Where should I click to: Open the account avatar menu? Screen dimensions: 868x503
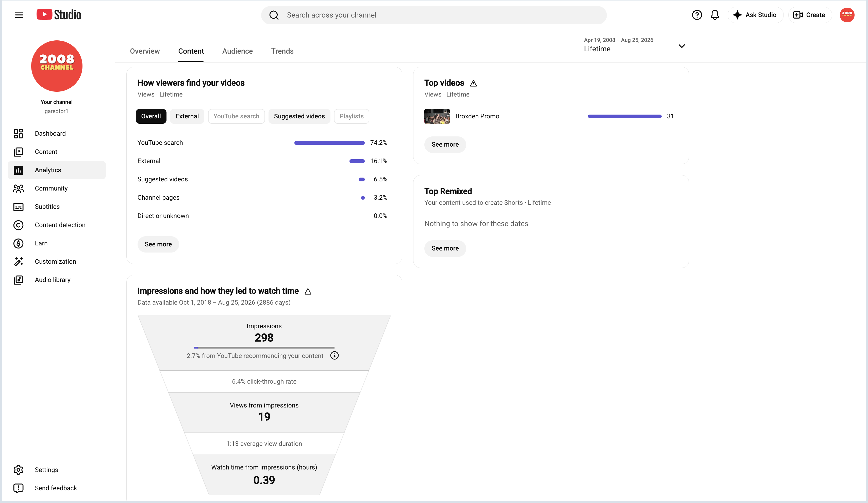tap(847, 15)
